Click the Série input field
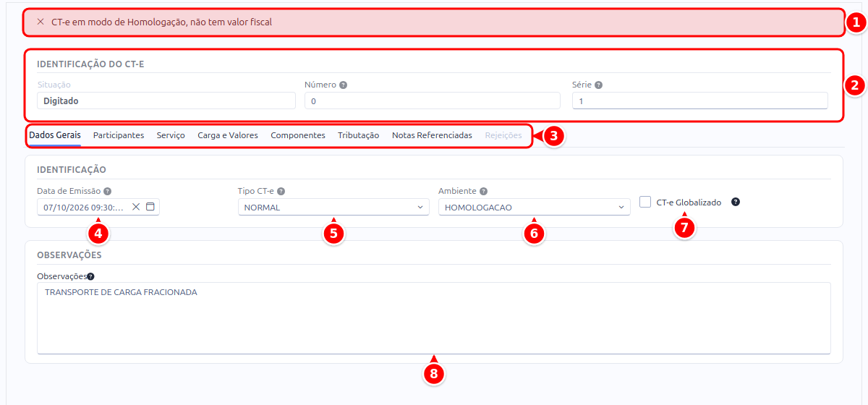Viewport: 868px width, 405px height. click(700, 101)
